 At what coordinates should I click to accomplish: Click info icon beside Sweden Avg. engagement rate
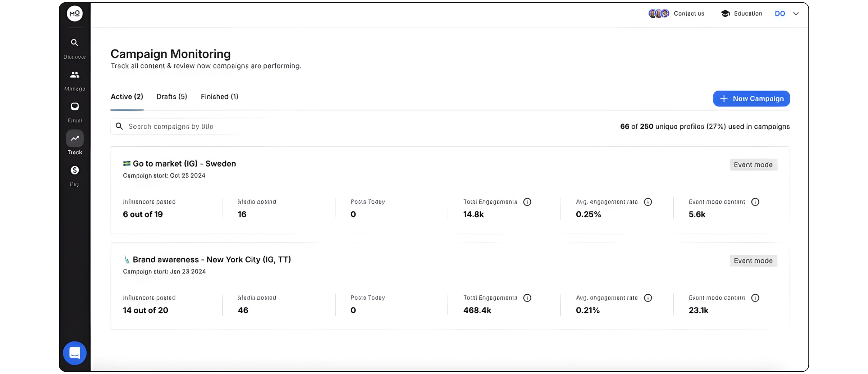(x=648, y=202)
